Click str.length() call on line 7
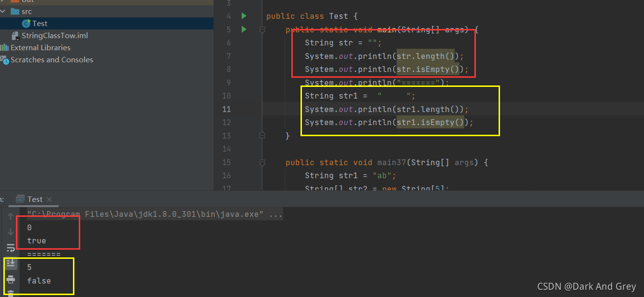 (426, 56)
